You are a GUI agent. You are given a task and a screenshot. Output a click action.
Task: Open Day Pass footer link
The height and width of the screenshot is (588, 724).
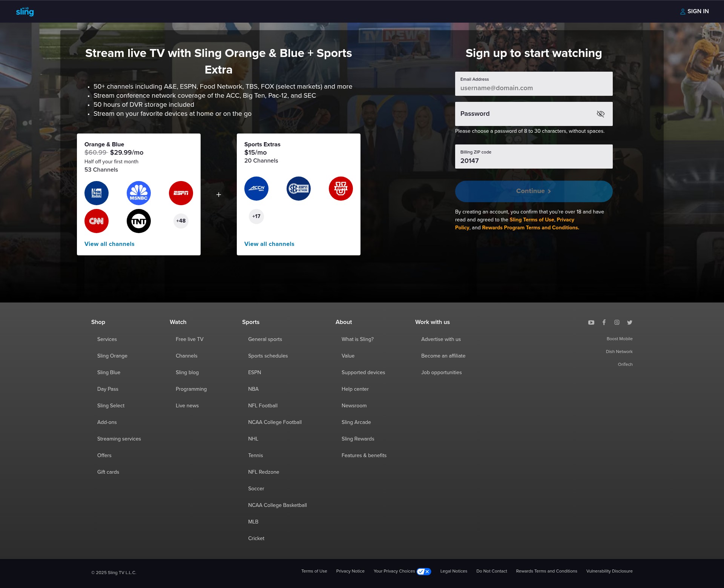tap(108, 389)
